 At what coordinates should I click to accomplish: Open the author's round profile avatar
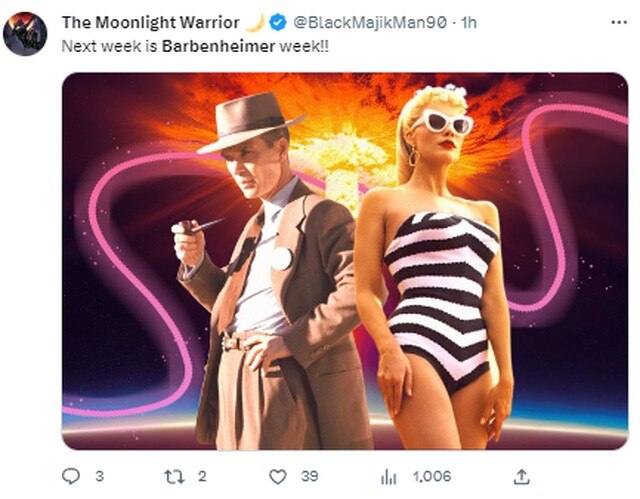point(25,33)
